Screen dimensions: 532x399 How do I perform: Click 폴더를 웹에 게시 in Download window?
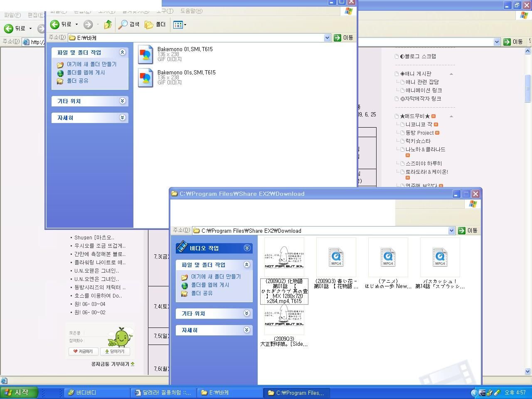click(x=210, y=285)
